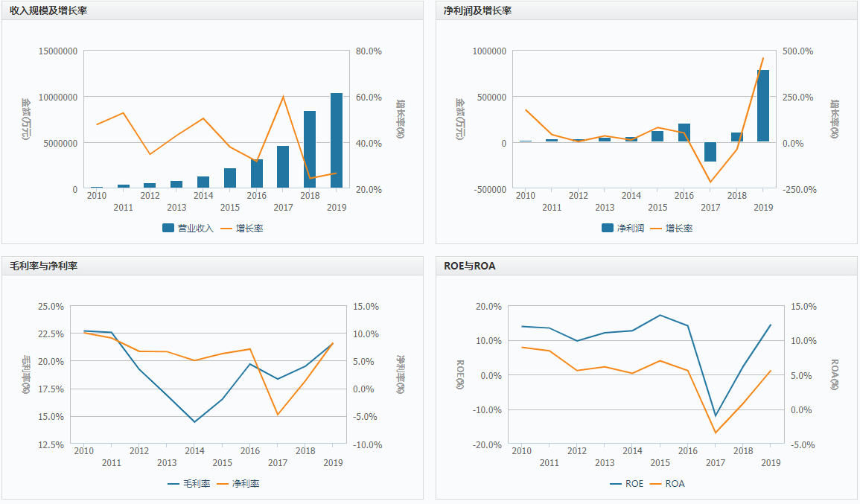Screen dimensions: 860x504
Task: Hide 增长率 series in the 收入规模及增长率 chart
Action: [242, 229]
